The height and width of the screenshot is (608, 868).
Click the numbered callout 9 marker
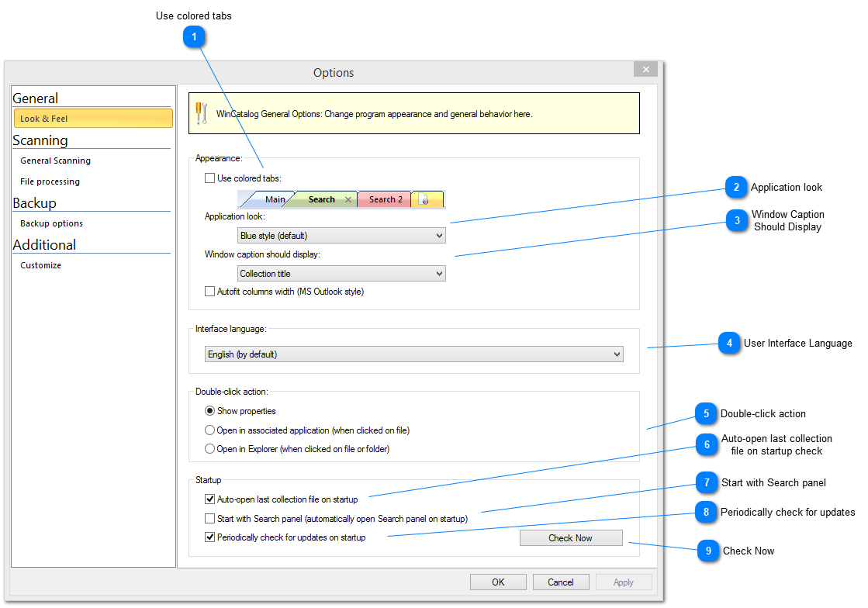[x=708, y=551]
